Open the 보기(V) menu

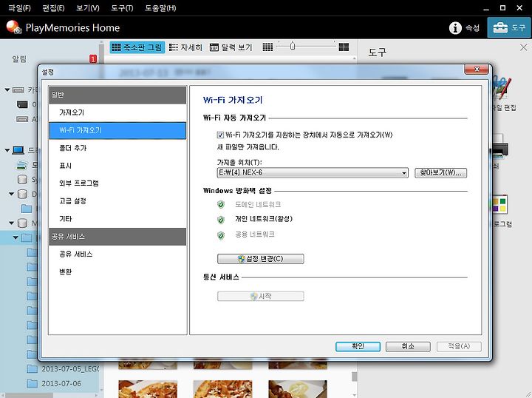87,8
